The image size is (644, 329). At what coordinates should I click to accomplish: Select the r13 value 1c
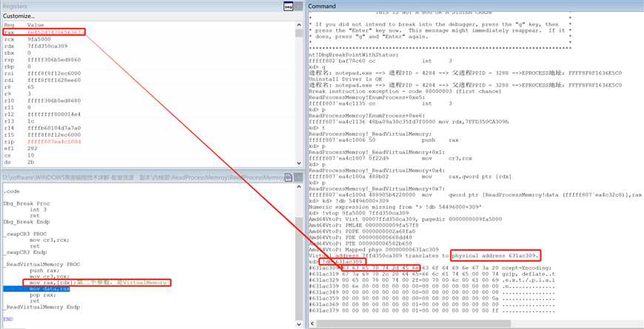pyautogui.click(x=31, y=121)
